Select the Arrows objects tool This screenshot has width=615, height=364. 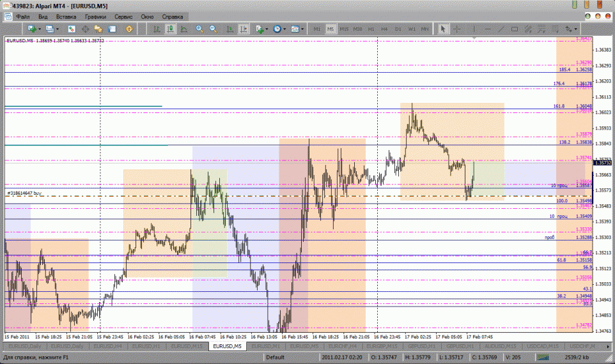(x=568, y=29)
